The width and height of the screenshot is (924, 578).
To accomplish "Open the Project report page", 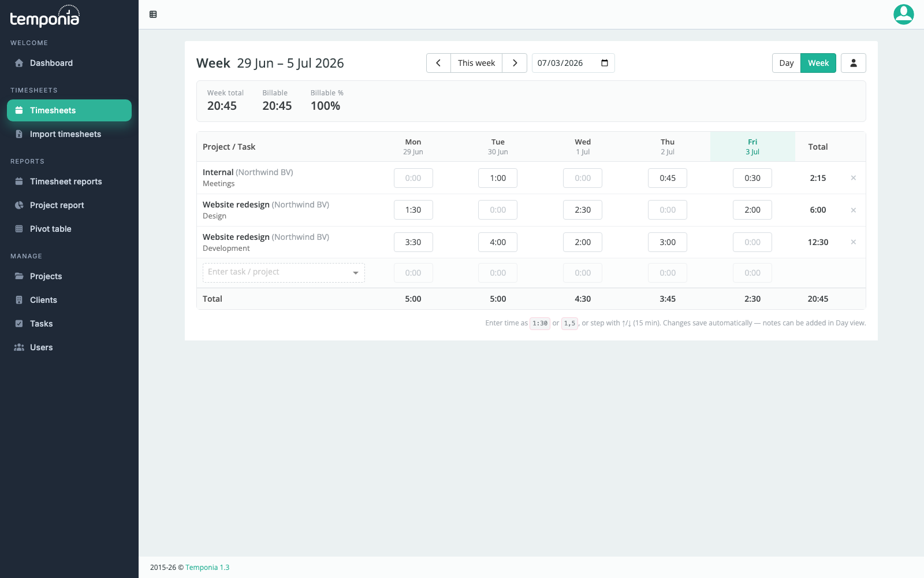I will [x=69, y=205].
